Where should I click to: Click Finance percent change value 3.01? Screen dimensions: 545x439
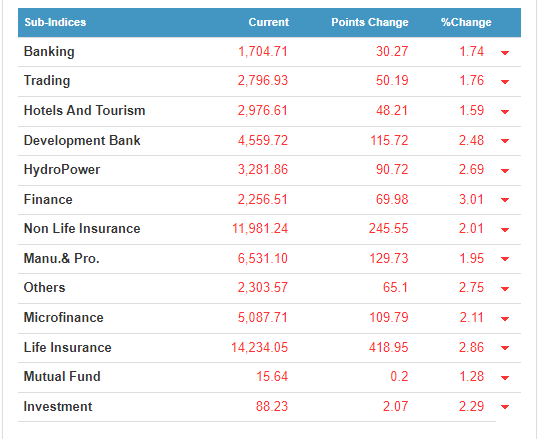(471, 200)
